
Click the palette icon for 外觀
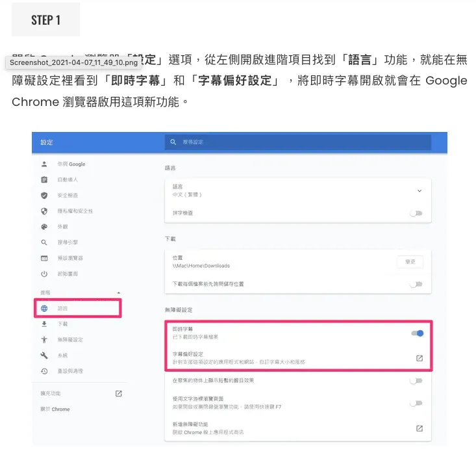pyautogui.click(x=44, y=227)
